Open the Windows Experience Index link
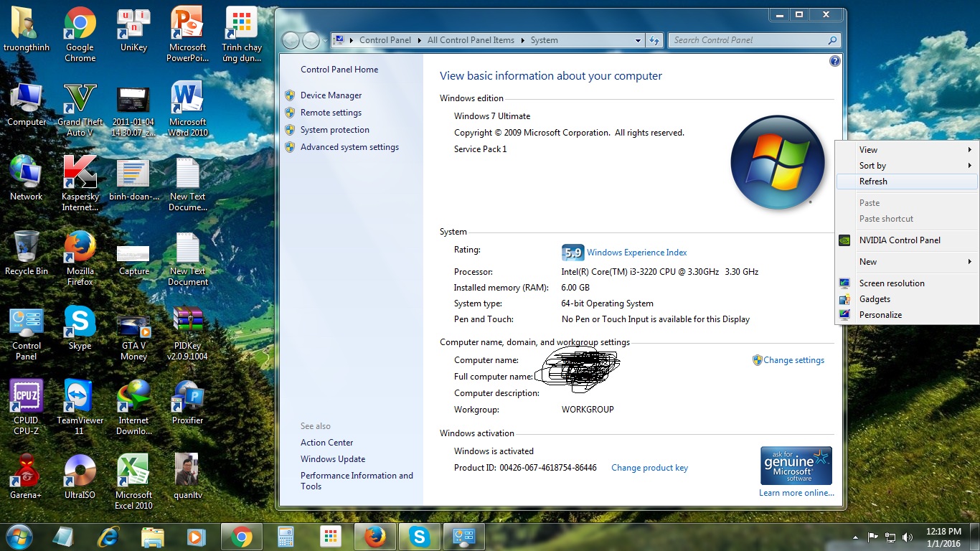Image resolution: width=980 pixels, height=551 pixels. [637, 253]
